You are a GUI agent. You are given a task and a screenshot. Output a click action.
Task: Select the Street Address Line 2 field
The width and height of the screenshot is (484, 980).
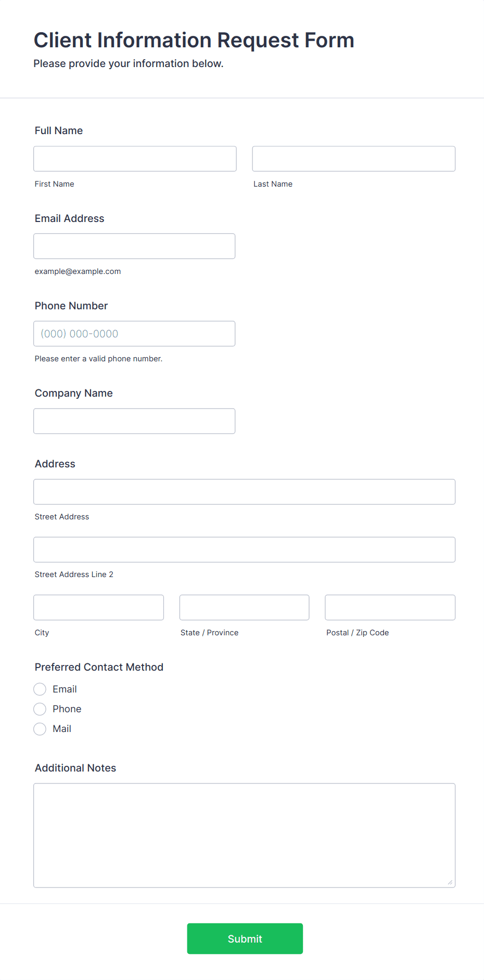pos(244,550)
